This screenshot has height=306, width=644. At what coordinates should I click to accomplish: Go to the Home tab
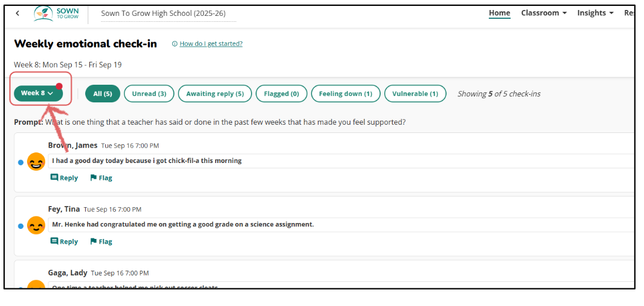click(499, 13)
